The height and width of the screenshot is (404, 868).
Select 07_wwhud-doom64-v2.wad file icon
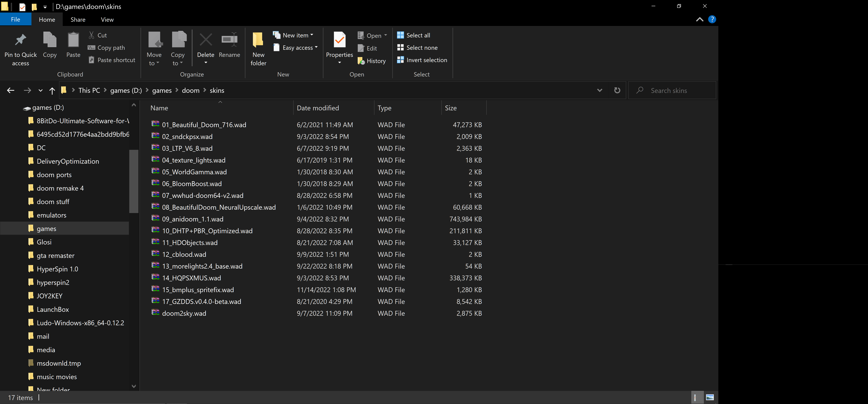click(x=155, y=195)
